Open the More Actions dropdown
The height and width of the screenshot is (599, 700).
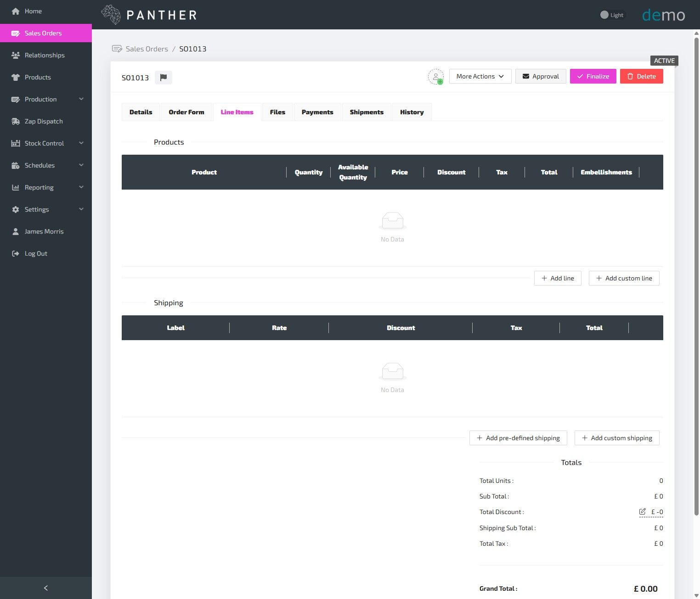point(480,76)
